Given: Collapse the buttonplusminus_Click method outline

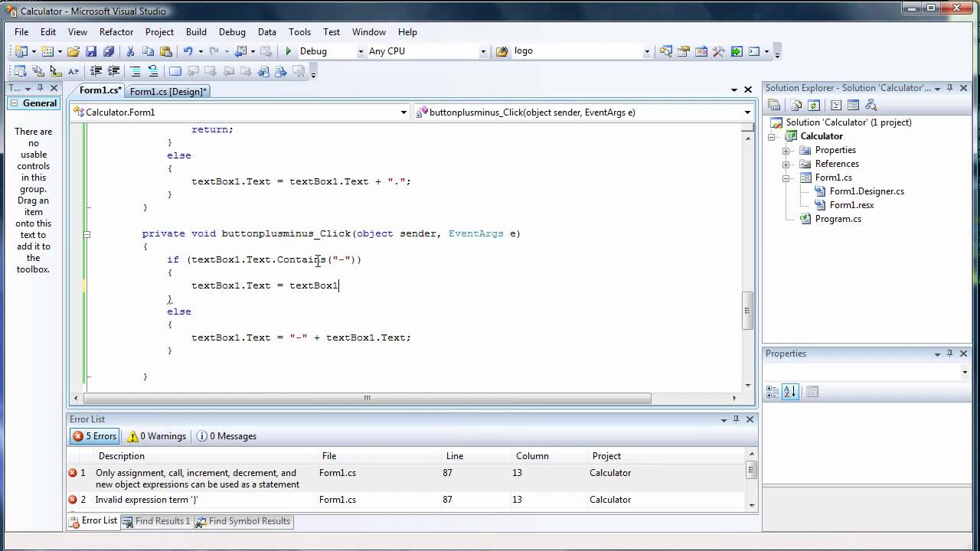Looking at the screenshot, I should coord(87,234).
